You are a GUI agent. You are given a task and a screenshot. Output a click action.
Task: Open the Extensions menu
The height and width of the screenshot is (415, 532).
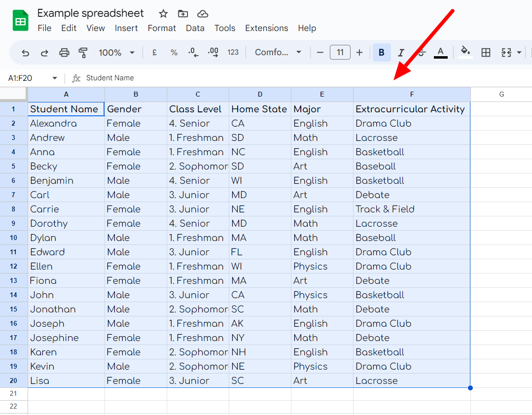pos(267,28)
